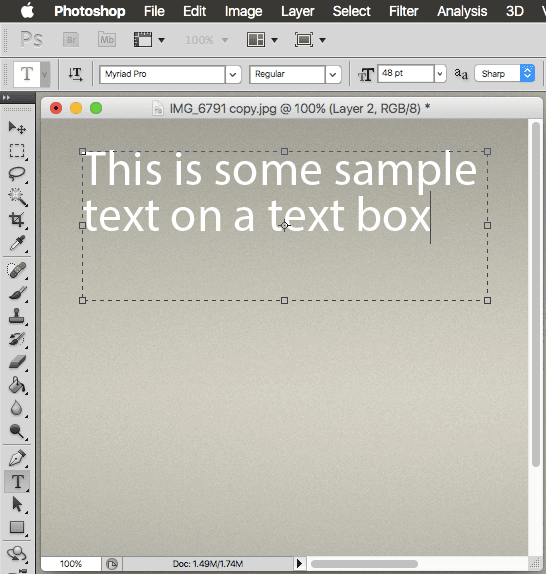546x574 pixels.
Task: Open the 3D menu
Action: tap(515, 11)
